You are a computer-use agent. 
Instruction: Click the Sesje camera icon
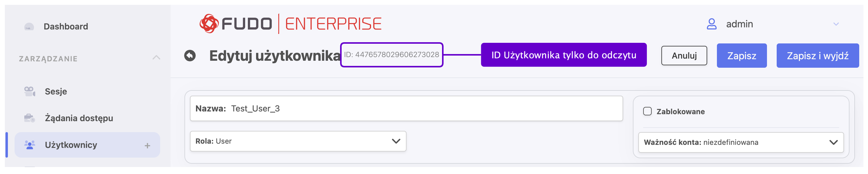pyautogui.click(x=30, y=91)
